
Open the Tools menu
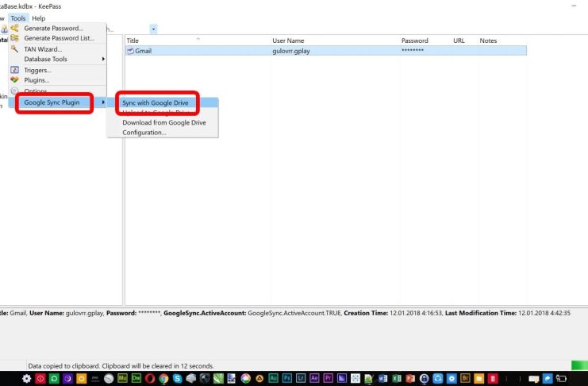click(18, 18)
